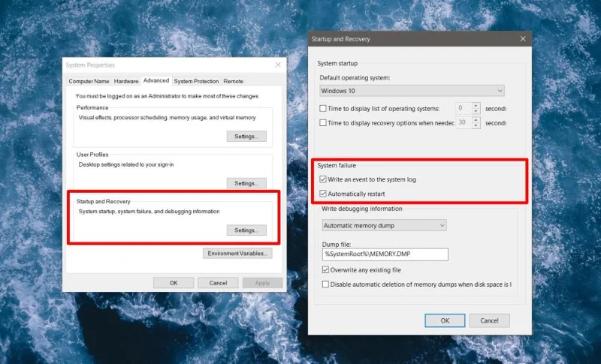Open Environment Variables dialog

237,254
